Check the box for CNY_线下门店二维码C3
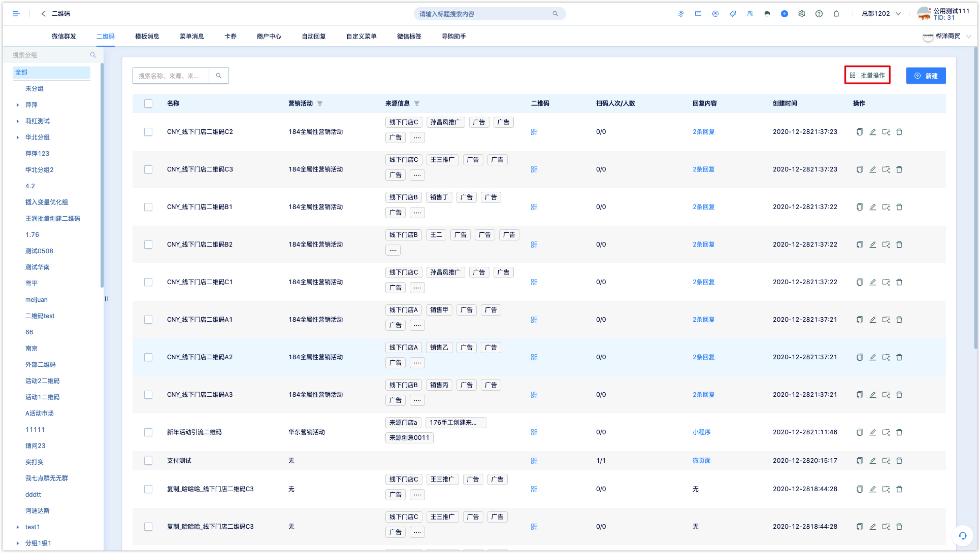Screen dimensions: 980x553 pyautogui.click(x=148, y=169)
